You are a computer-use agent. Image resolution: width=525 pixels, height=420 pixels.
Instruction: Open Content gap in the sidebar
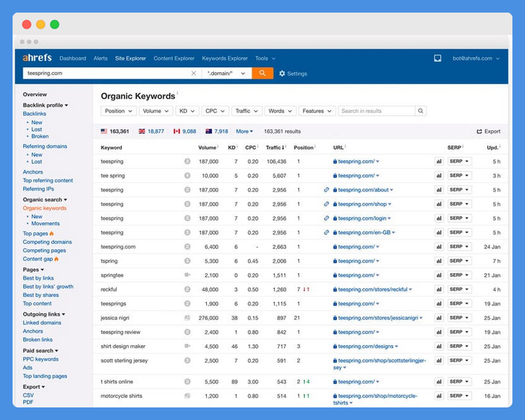click(38, 259)
